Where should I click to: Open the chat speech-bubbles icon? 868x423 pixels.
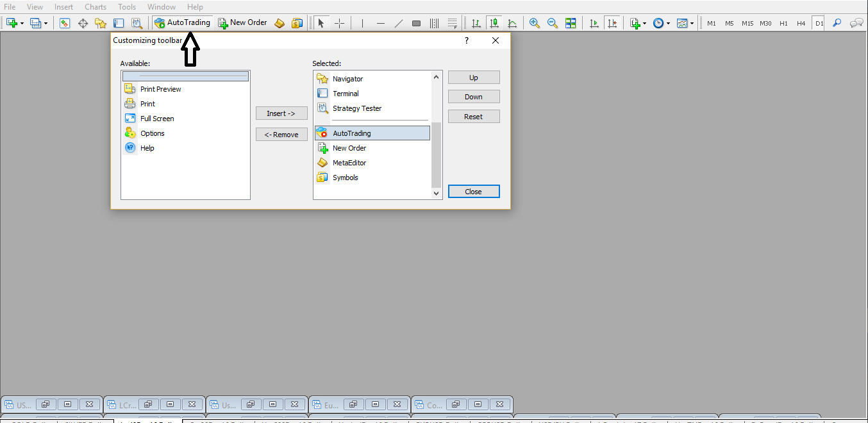pyautogui.click(x=856, y=23)
